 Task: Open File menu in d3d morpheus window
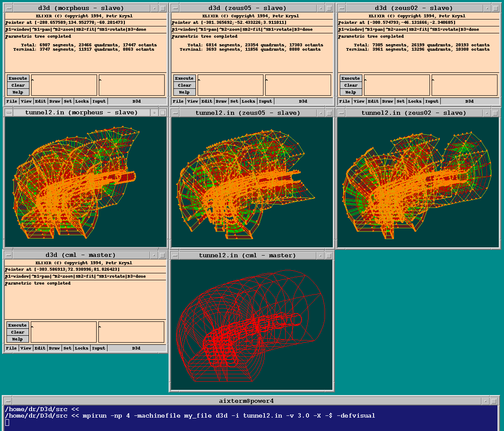coord(12,101)
